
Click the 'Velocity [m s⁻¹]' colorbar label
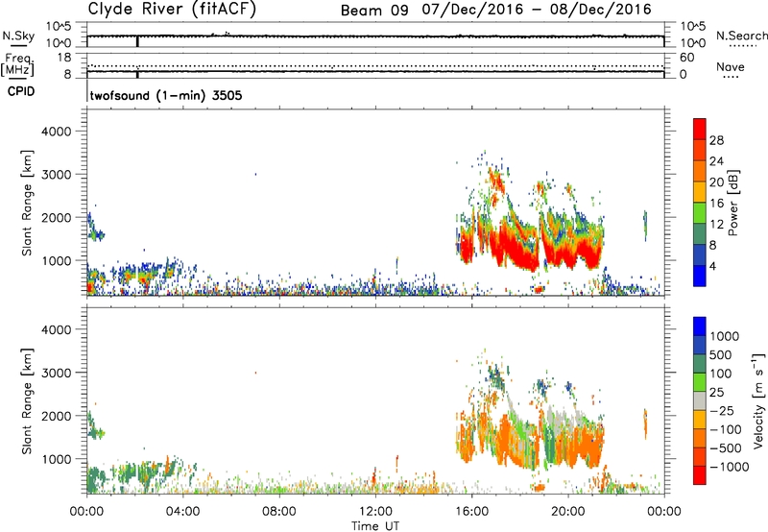(x=758, y=400)
